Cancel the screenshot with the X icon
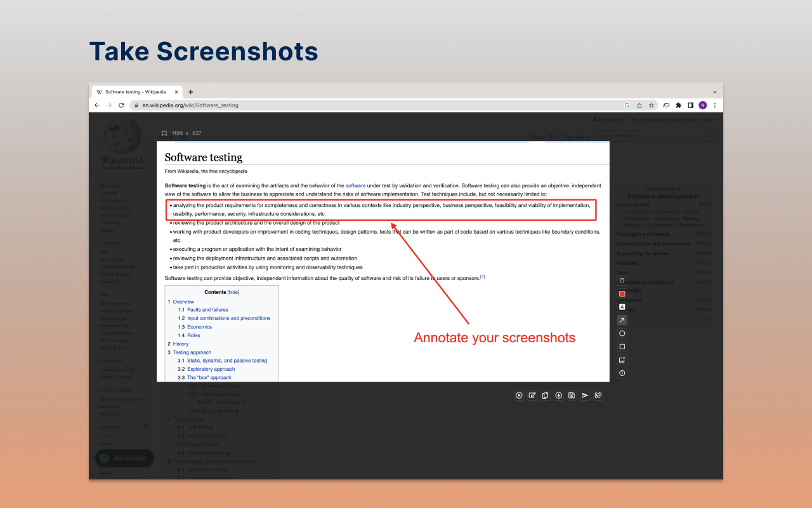Screen dimensions: 812x508 pyautogui.click(x=519, y=395)
